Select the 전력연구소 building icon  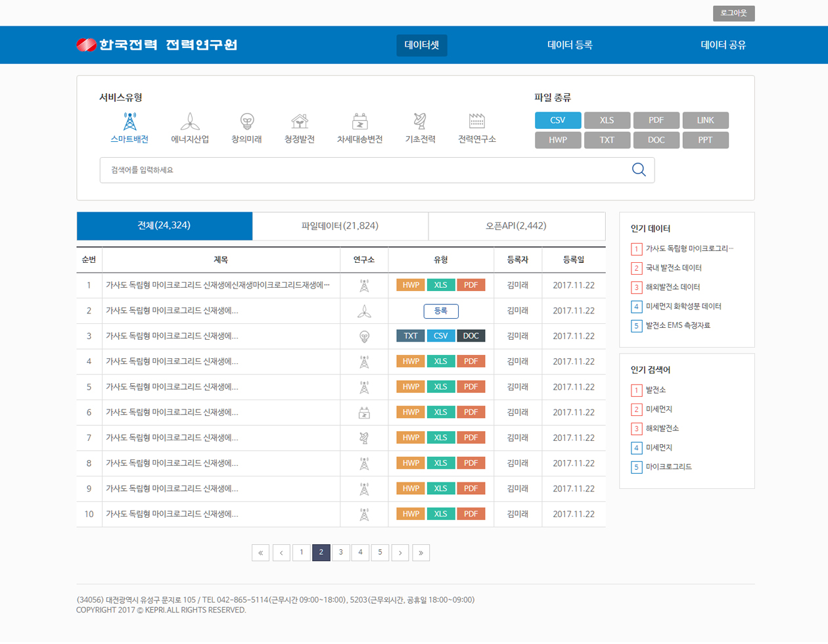[x=477, y=122]
